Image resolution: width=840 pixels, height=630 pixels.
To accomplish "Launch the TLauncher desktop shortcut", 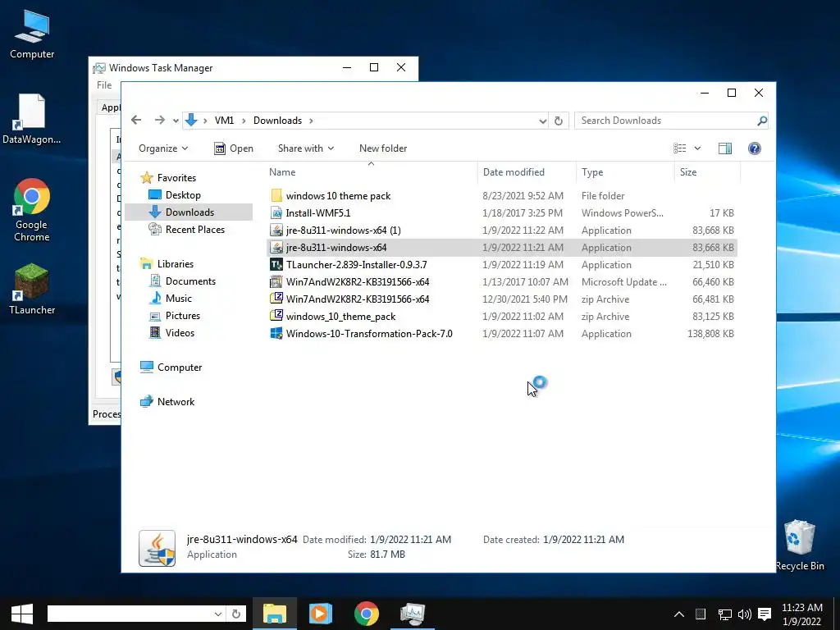I will click(x=32, y=288).
